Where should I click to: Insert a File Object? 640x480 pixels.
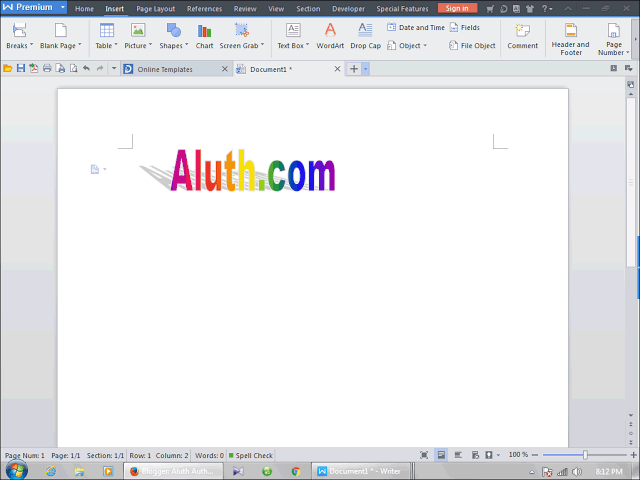point(472,46)
